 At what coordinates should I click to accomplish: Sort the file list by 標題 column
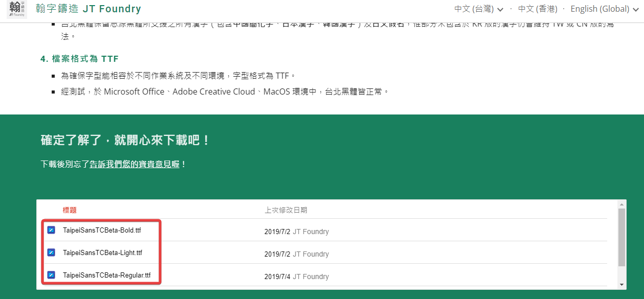coord(70,210)
